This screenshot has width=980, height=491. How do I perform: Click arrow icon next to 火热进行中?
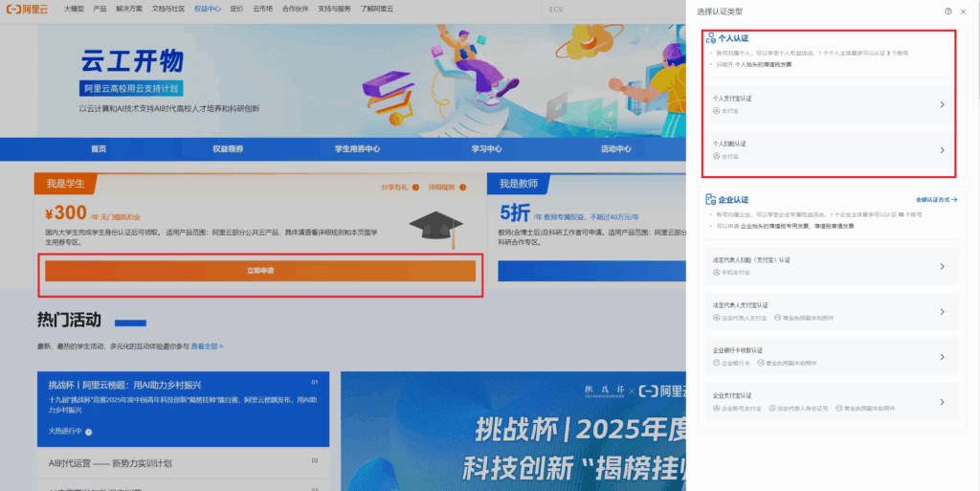click(88, 432)
